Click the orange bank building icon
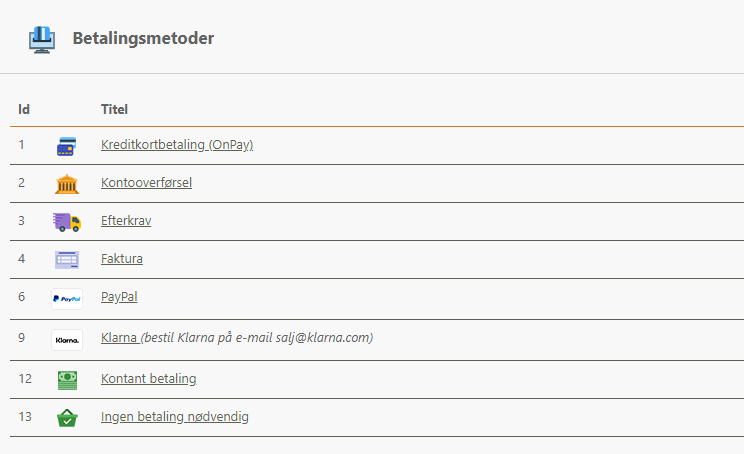This screenshot has width=744, height=454. coord(67,184)
